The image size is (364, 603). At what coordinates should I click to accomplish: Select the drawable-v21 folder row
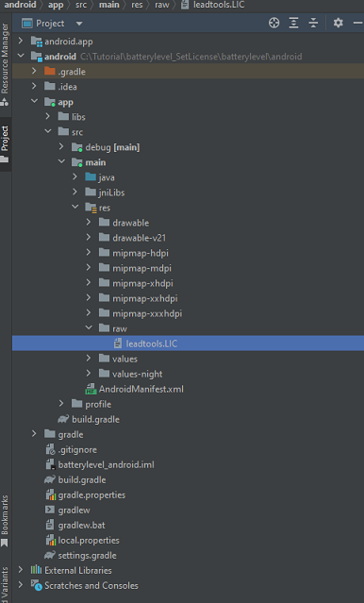click(188, 238)
